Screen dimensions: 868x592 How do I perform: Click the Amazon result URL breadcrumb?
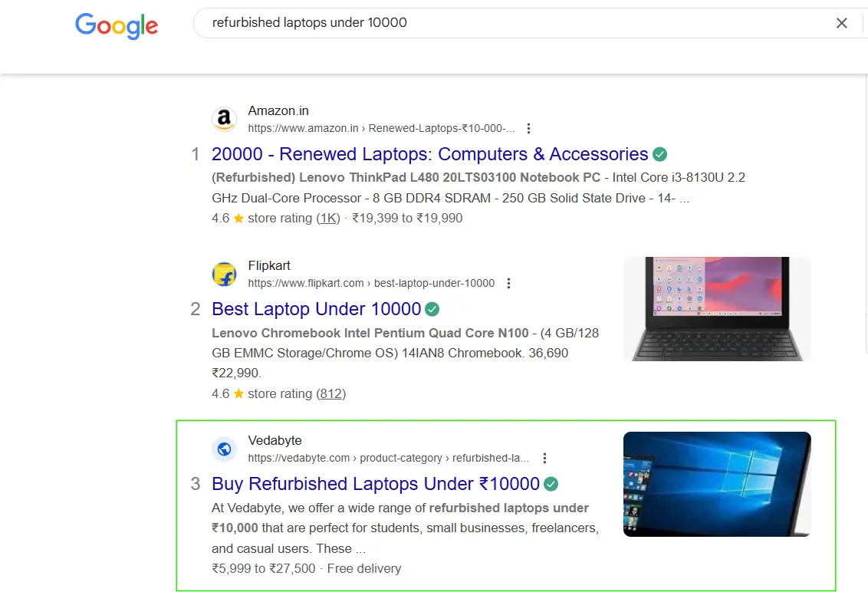pyautogui.click(x=381, y=129)
